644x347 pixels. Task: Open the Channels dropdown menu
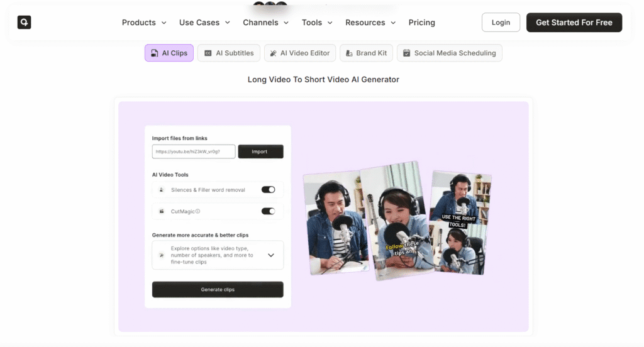[265, 23]
